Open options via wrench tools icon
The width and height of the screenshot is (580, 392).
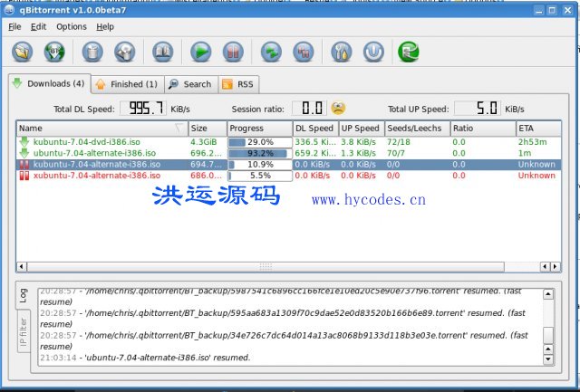point(342,52)
